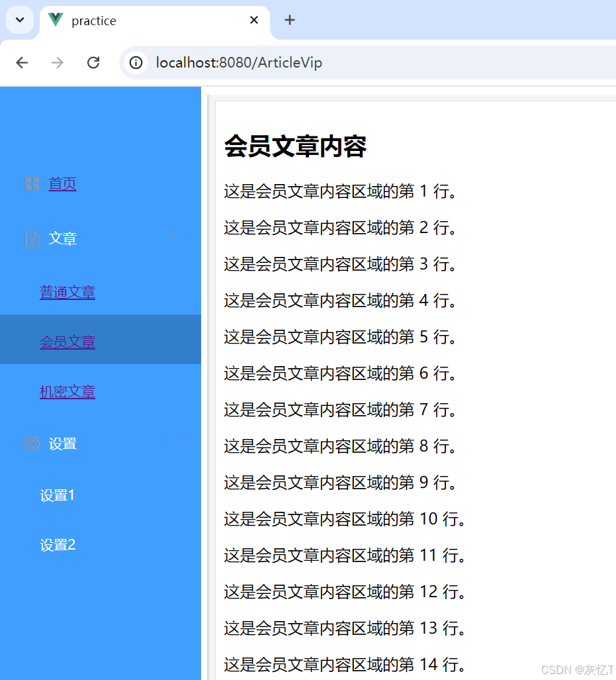Click the line ending 第 3 行
Viewport: 616px width, 680px height.
(340, 264)
